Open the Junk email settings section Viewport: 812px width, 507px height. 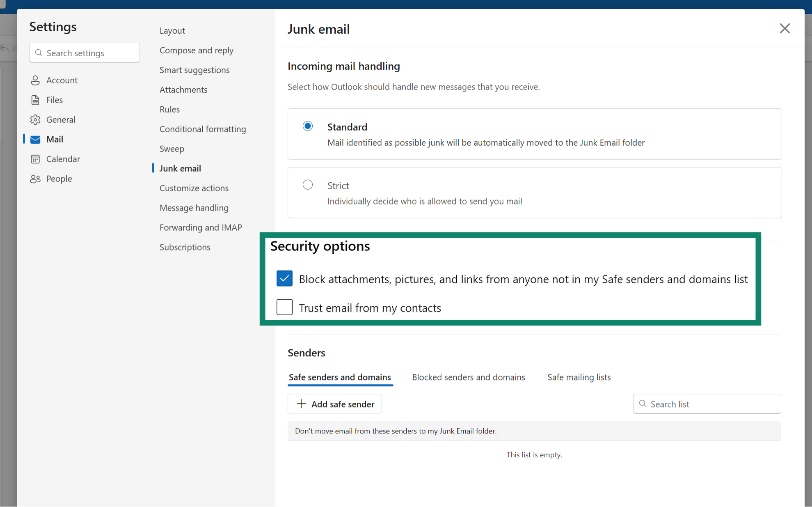point(180,168)
